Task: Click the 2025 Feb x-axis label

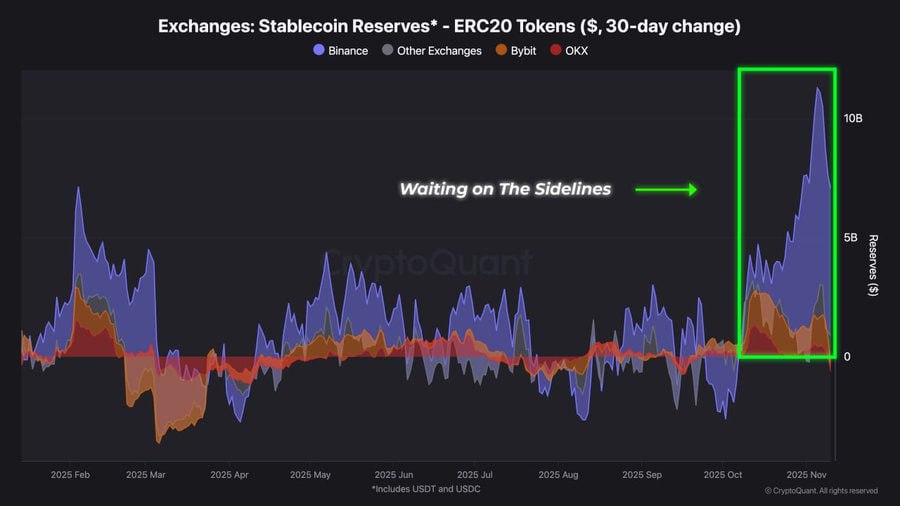Action: pos(72,475)
